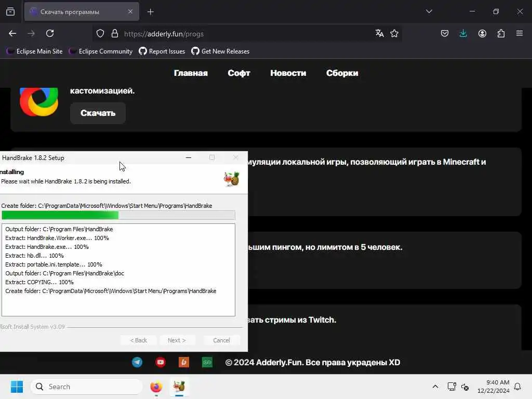Click 'Extract: portable.ini.template... 100%' log line

(x=54, y=264)
